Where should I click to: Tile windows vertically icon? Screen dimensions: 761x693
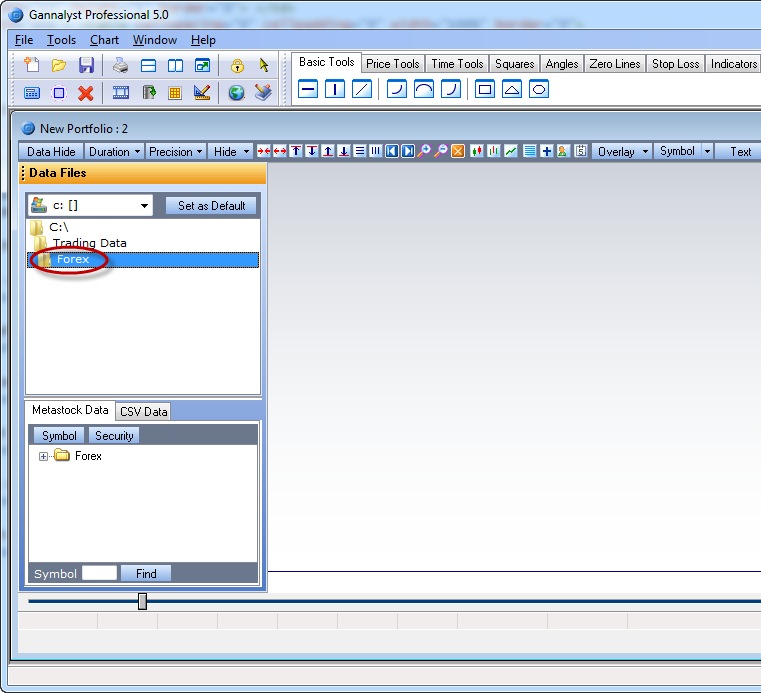175,66
